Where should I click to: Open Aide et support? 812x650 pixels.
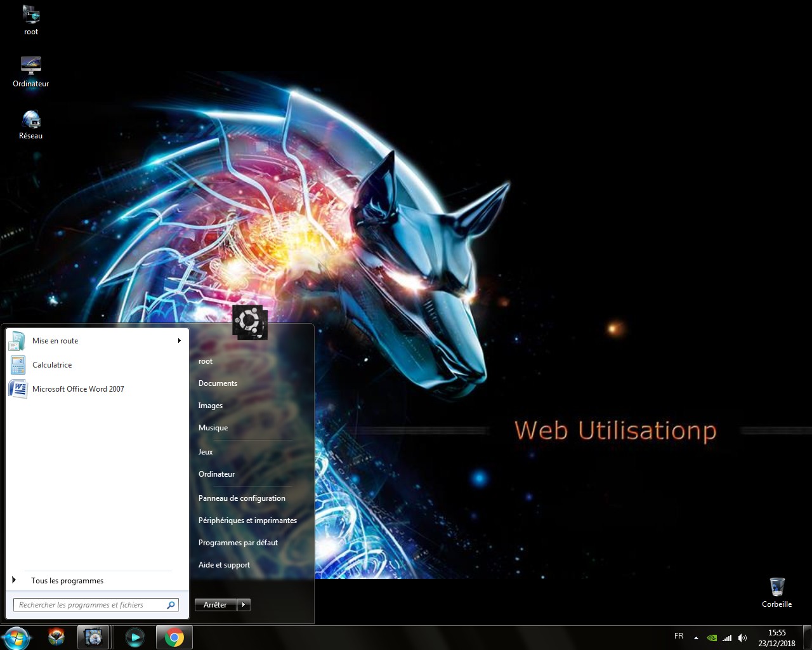click(224, 565)
